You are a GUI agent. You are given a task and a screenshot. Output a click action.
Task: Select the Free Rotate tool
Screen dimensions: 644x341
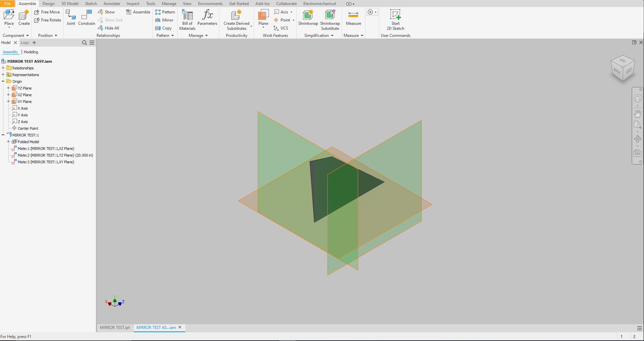pos(48,20)
